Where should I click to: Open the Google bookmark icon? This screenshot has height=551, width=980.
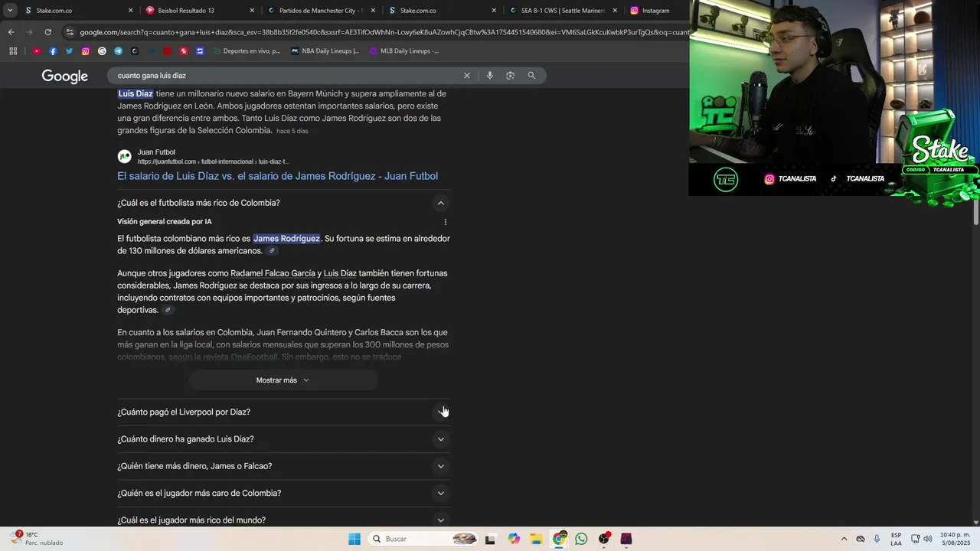(x=102, y=51)
